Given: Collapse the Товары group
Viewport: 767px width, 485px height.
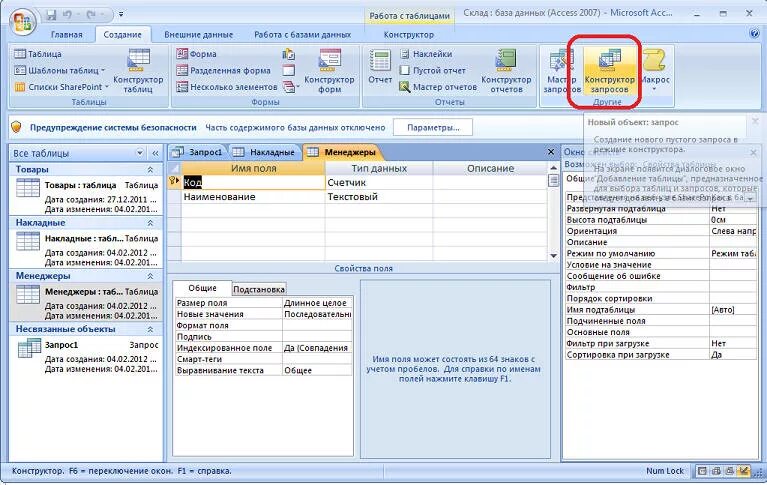Looking at the screenshot, I should coord(150,169).
